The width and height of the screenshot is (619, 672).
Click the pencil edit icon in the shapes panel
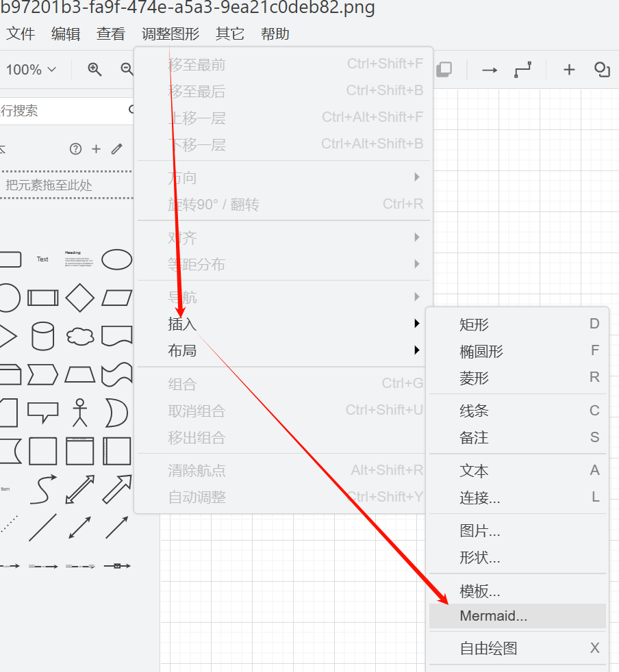point(116,148)
